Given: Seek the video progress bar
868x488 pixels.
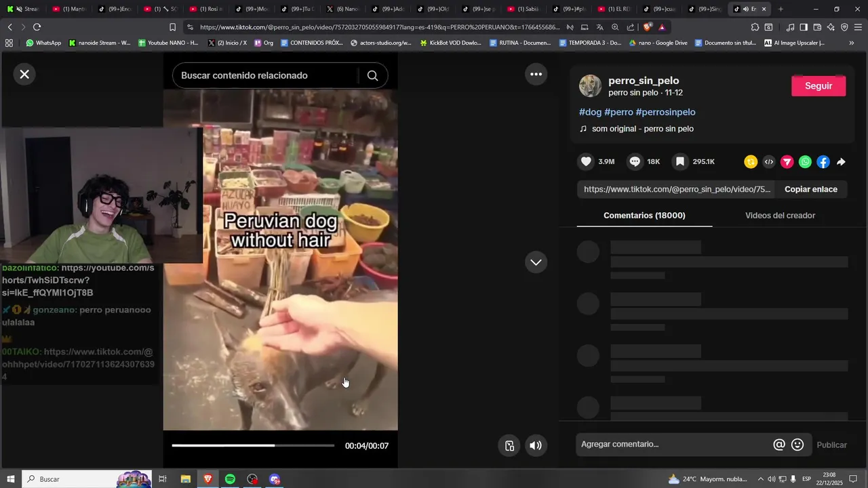Looking at the screenshot, I should point(253,445).
